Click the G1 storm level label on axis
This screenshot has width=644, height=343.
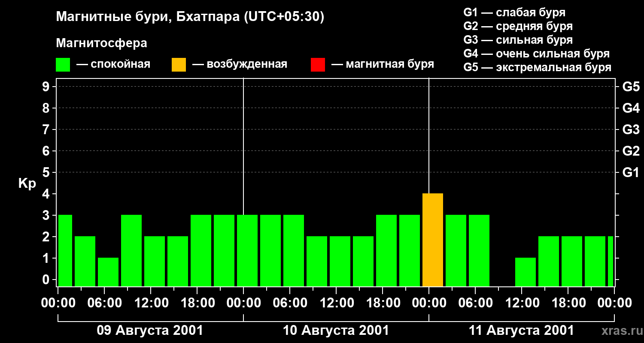click(x=631, y=172)
